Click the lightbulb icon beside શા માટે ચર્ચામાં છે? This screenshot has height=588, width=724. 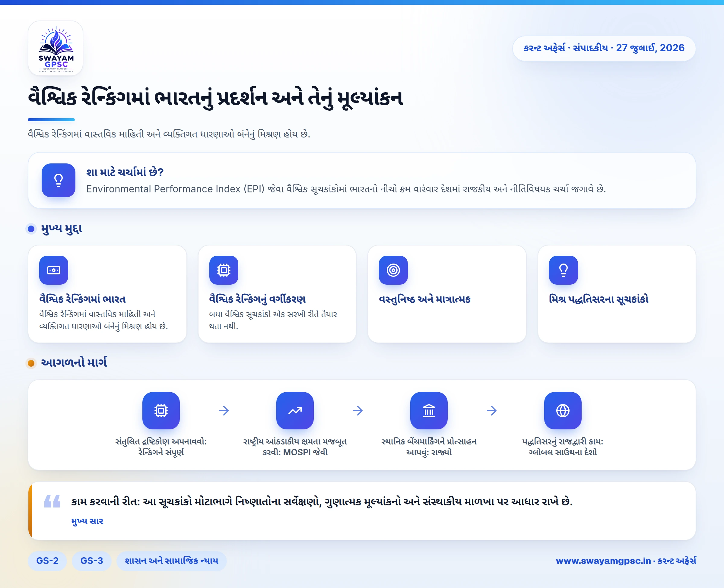58,180
